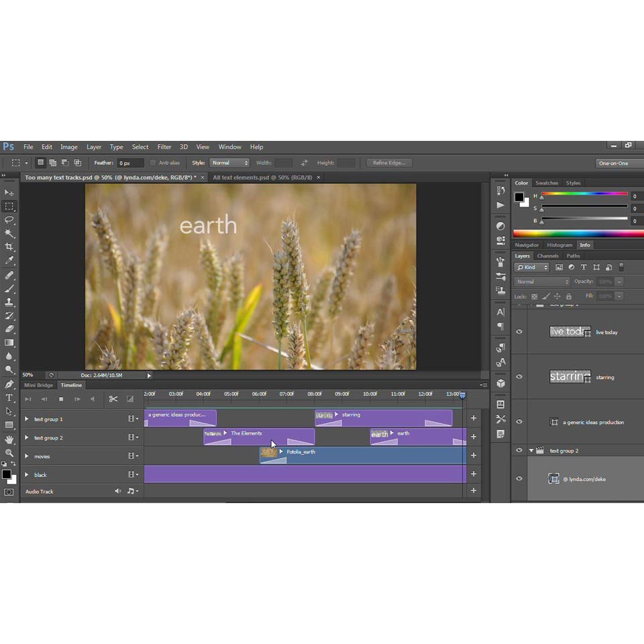Click the Split at Playhead scissors icon

pos(113,399)
